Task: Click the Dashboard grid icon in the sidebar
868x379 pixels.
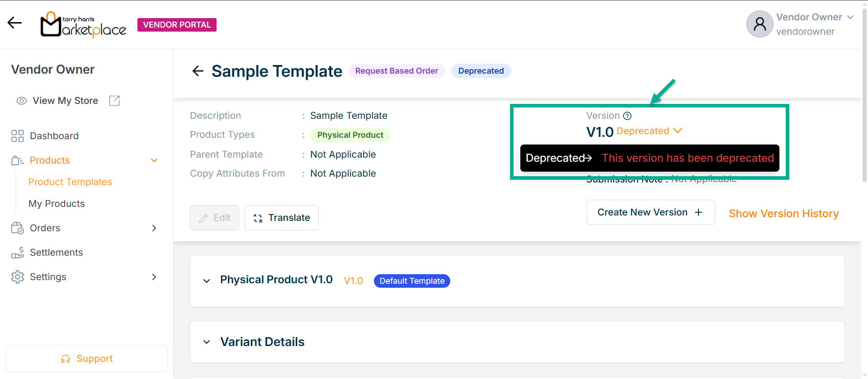Action: [18, 136]
